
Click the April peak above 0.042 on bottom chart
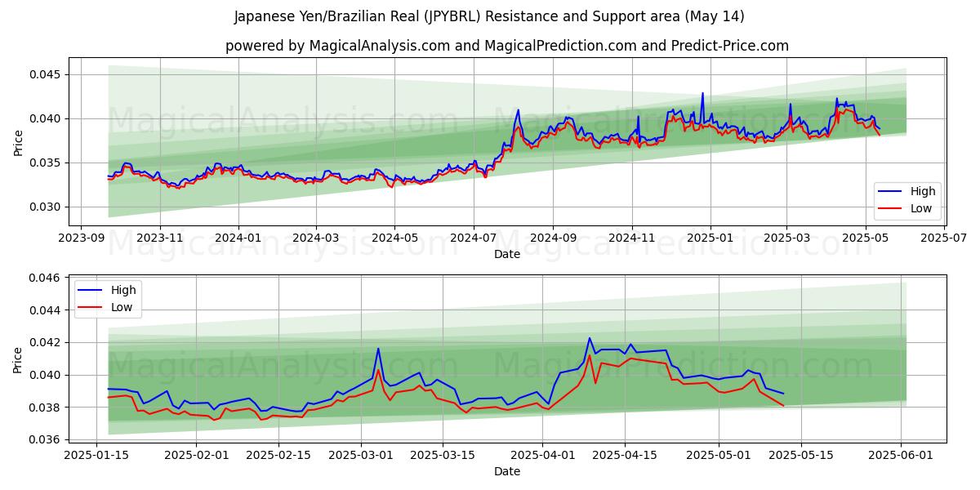point(590,338)
